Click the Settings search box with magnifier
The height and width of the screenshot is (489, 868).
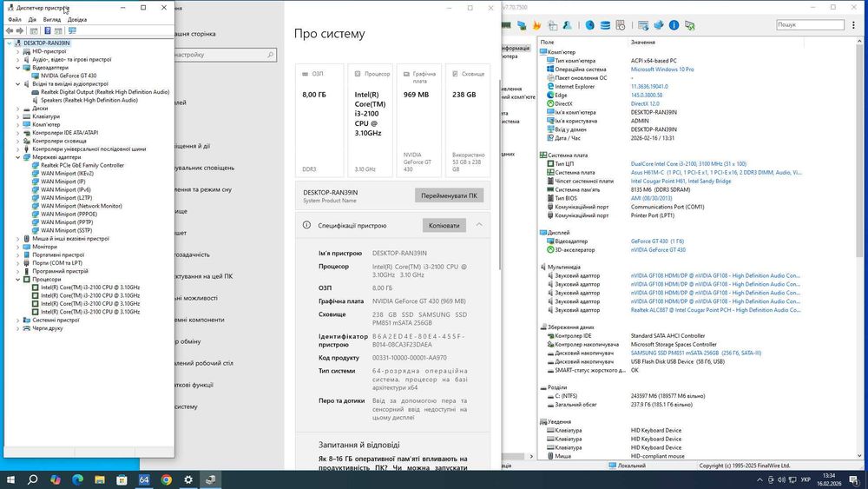[x=226, y=55]
